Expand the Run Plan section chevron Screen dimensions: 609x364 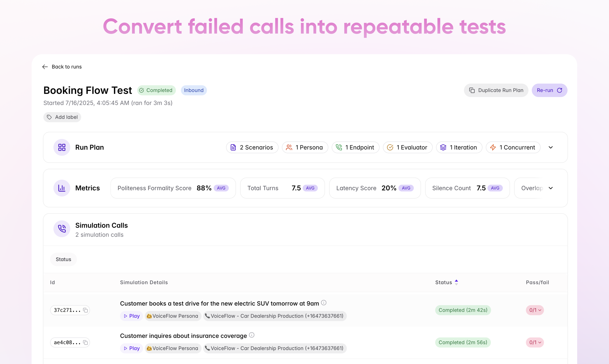coord(551,147)
